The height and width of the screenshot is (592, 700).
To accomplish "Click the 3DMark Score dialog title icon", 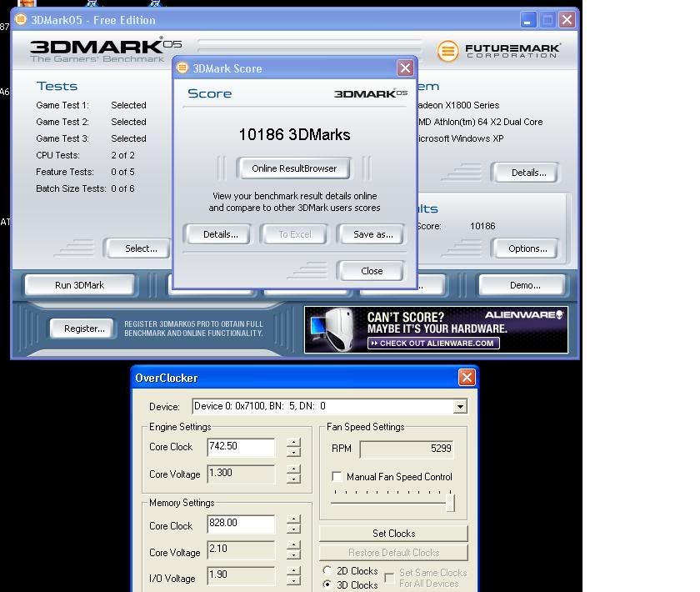I will pos(182,68).
